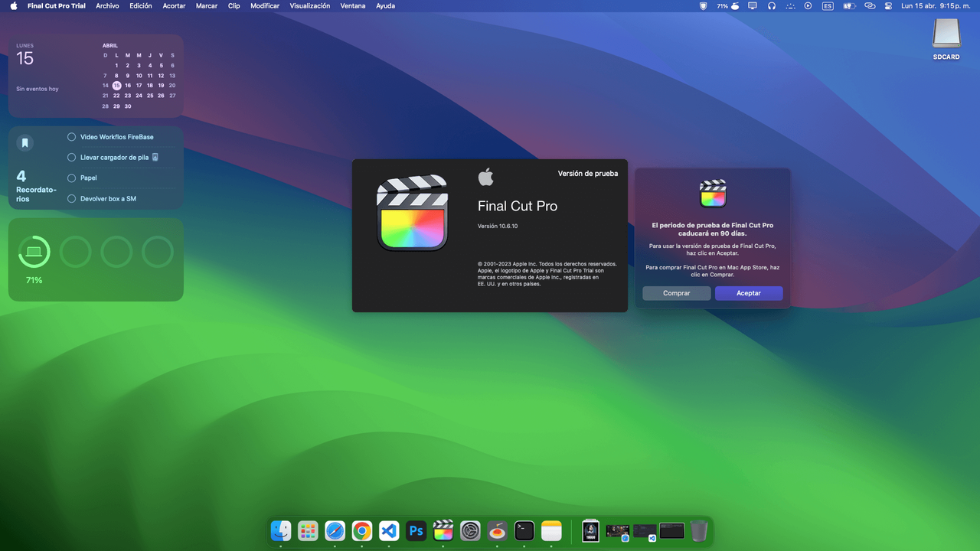Open Terminal from the dock
Image resolution: width=980 pixels, height=551 pixels.
click(x=524, y=530)
